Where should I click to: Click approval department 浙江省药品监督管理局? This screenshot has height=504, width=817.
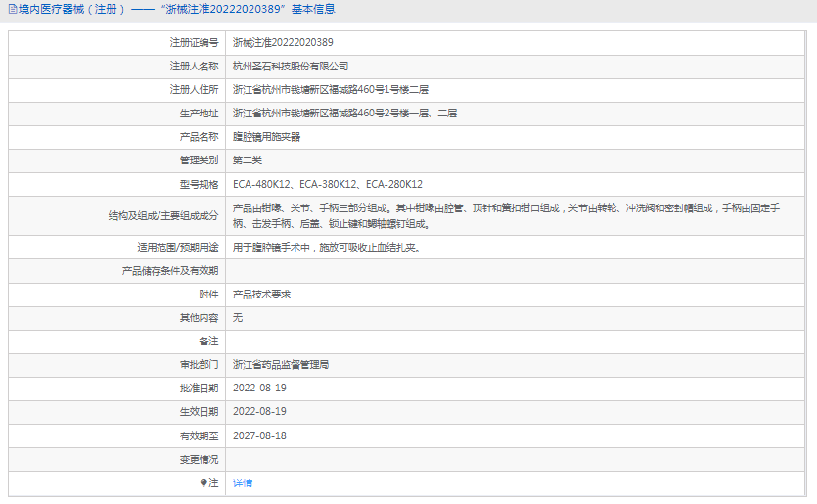281,365
